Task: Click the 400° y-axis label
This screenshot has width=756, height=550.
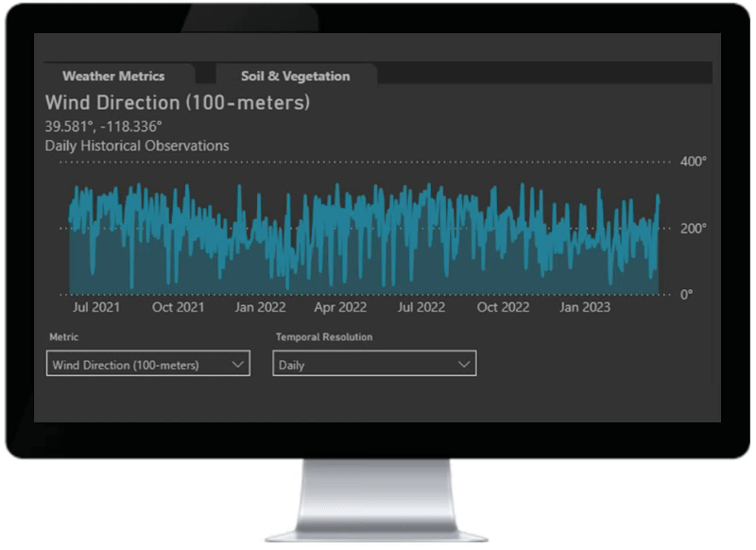Action: pyautogui.click(x=694, y=162)
